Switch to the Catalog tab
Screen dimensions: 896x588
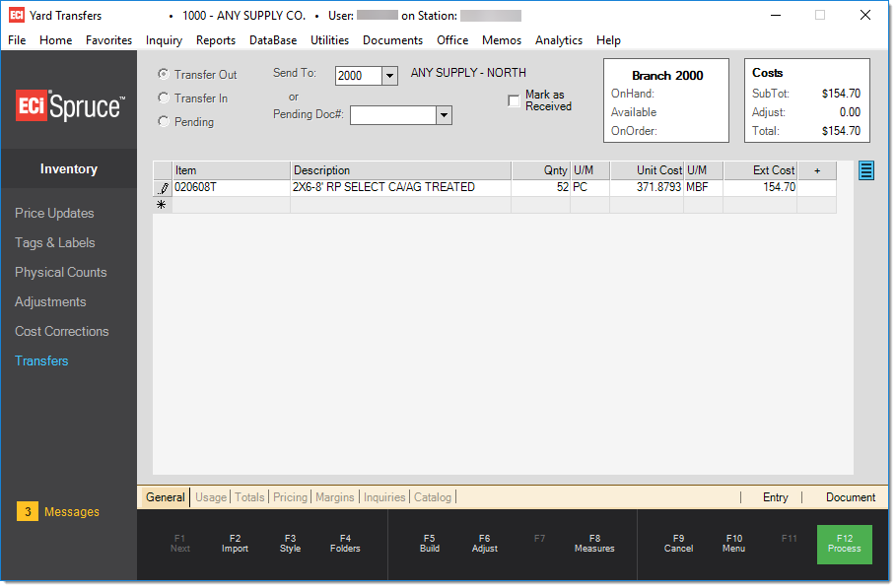(x=434, y=499)
